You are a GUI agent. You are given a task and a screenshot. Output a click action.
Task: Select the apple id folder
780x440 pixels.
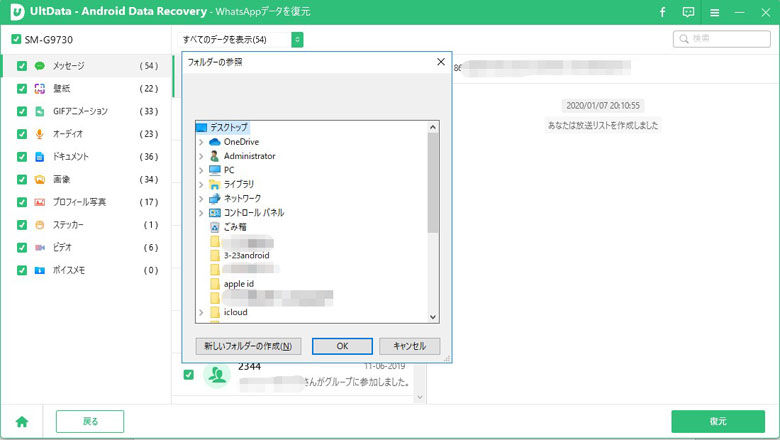tap(239, 284)
